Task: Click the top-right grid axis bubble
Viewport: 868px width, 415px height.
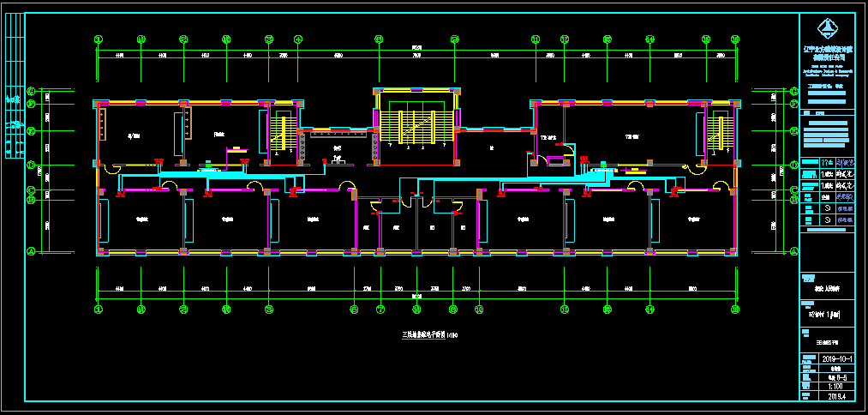Action: (734, 39)
